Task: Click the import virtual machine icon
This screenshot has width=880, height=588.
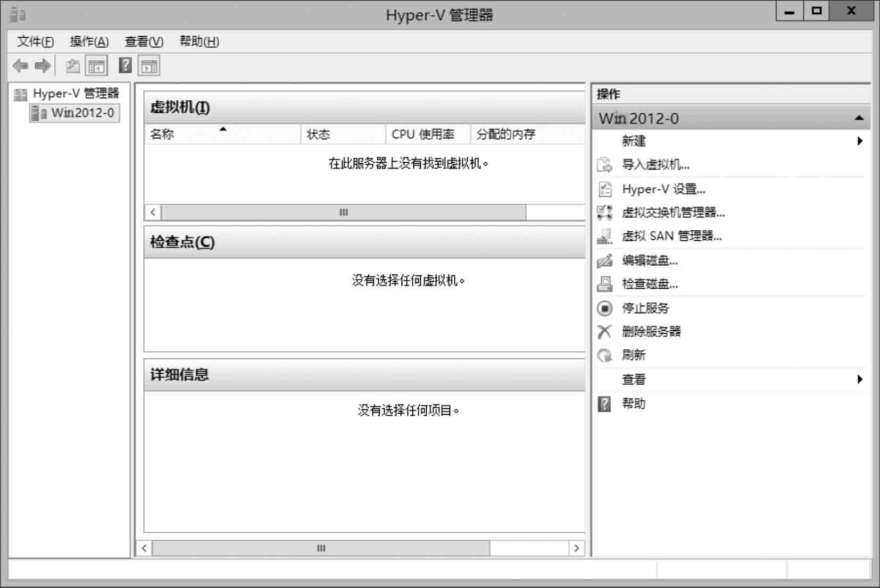Action: click(x=604, y=165)
